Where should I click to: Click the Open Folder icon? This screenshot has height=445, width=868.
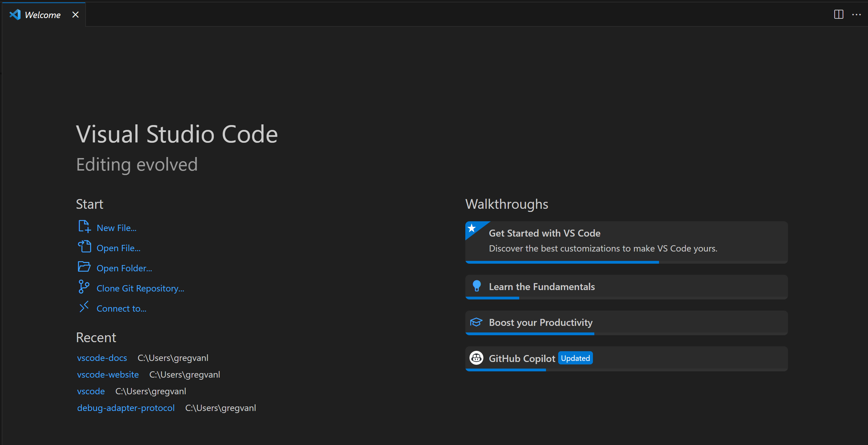(84, 267)
